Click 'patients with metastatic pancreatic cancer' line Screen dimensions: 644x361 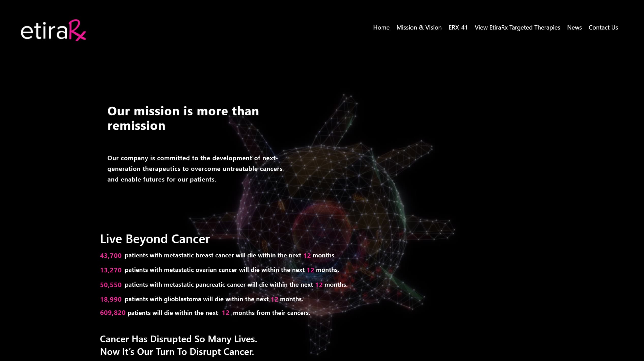[236, 285]
